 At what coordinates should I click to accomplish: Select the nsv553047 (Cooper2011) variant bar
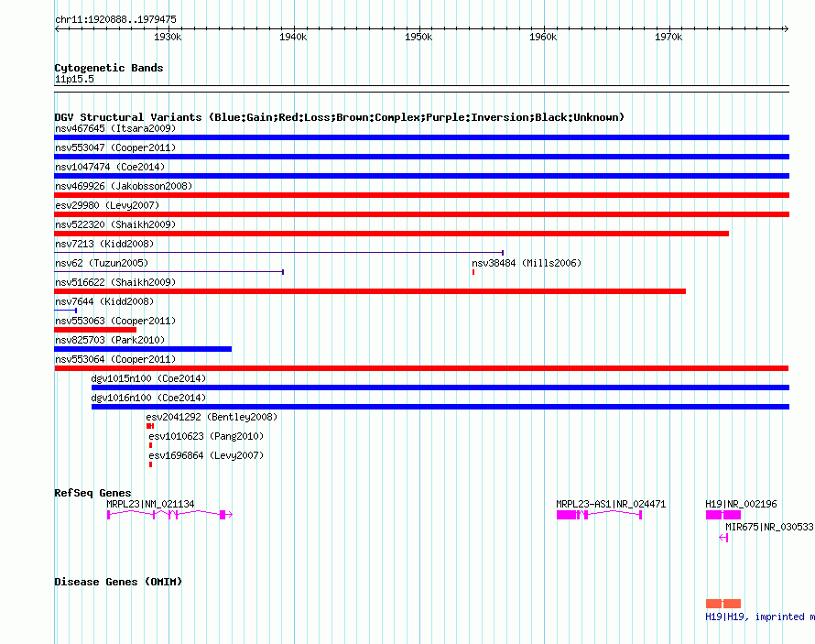pyautogui.click(x=421, y=157)
